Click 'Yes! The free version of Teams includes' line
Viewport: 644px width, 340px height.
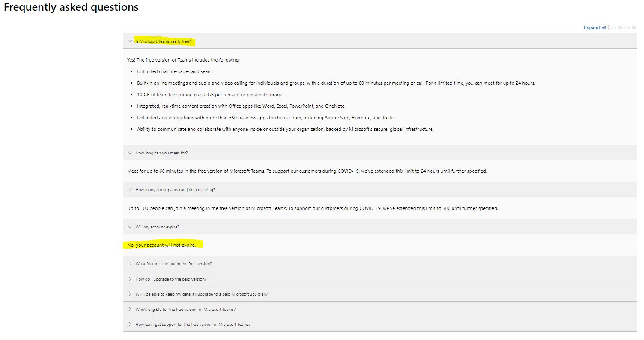pos(183,60)
